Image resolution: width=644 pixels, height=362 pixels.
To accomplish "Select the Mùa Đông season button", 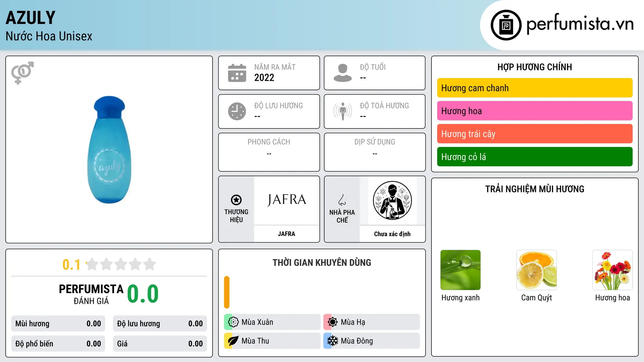I will coord(371,341).
